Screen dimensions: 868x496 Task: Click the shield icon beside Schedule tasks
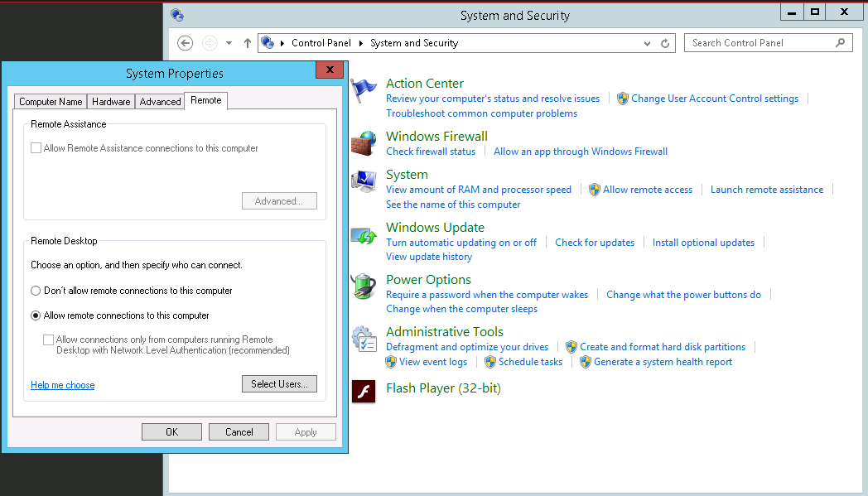[490, 362]
